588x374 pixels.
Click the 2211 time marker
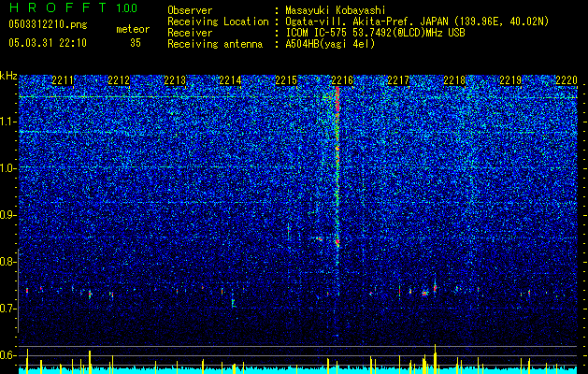63,80
